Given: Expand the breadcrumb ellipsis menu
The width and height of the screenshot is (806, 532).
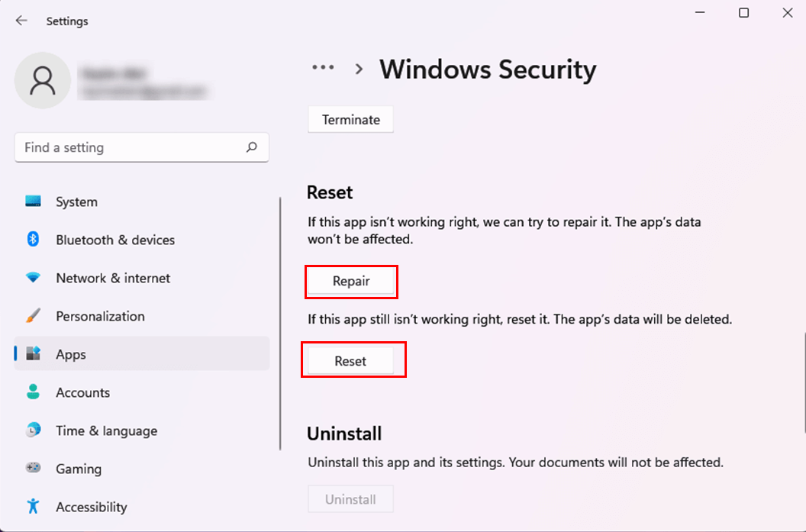Looking at the screenshot, I should point(323,68).
